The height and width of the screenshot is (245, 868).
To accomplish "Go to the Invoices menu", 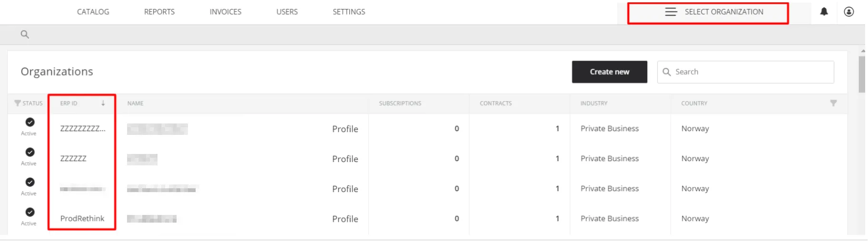I will [226, 12].
